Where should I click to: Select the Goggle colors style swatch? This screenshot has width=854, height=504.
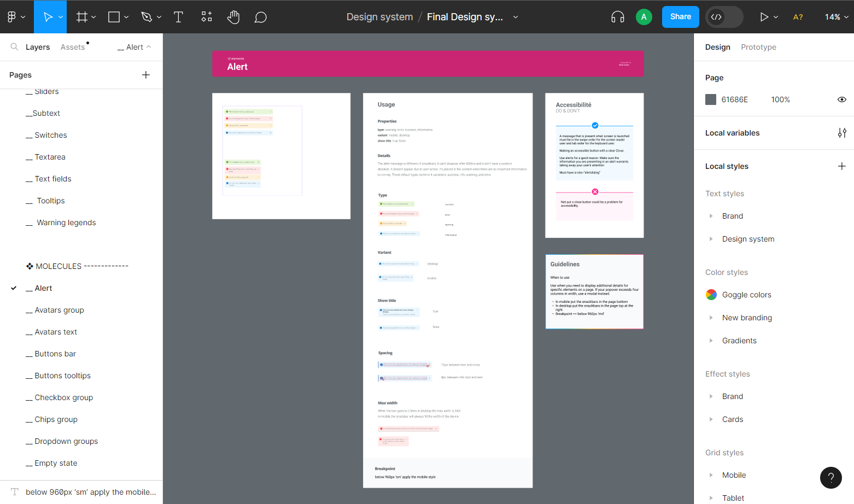pyautogui.click(x=711, y=295)
